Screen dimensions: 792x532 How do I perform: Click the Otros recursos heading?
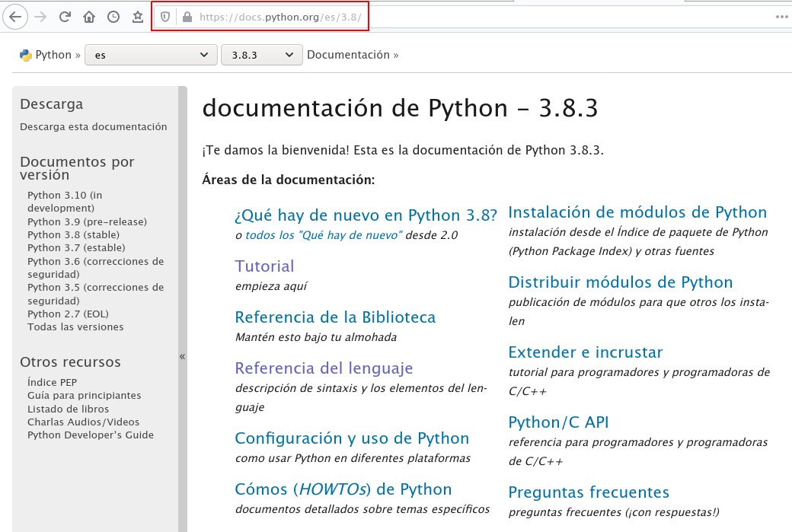coord(70,362)
